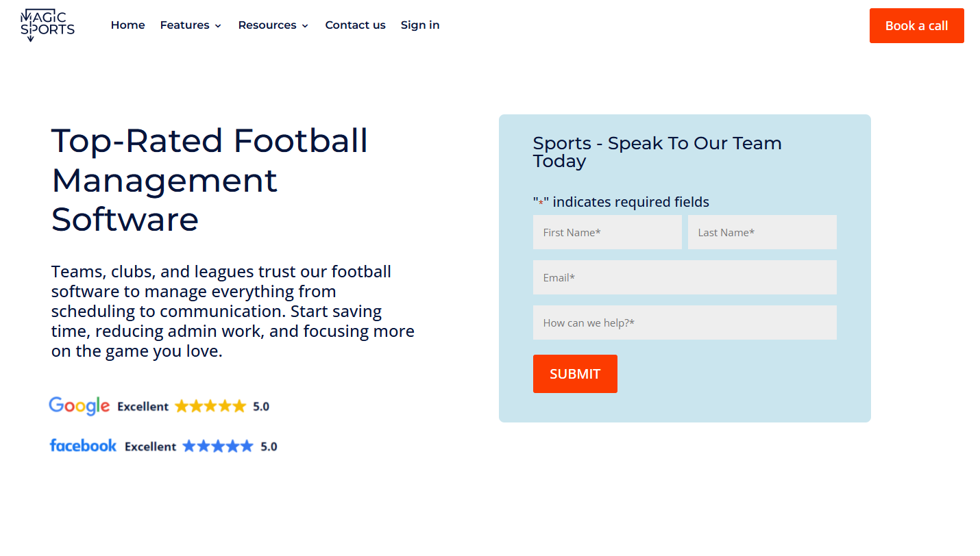Click the Magic Sports logo
Viewport: 980px width, 556px height.
(47, 25)
